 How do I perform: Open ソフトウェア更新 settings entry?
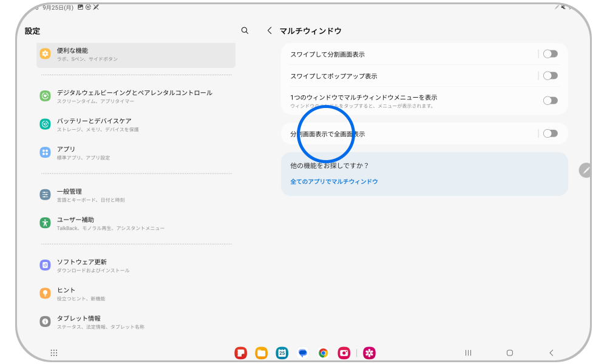click(136, 265)
